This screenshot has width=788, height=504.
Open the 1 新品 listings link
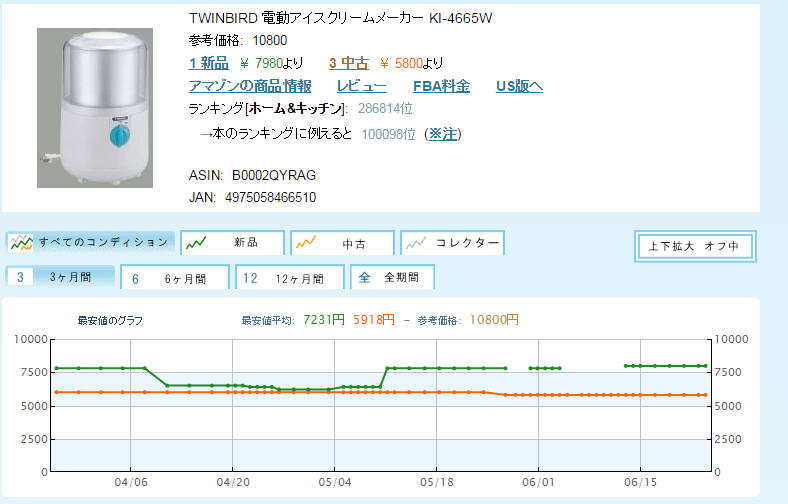(x=209, y=63)
